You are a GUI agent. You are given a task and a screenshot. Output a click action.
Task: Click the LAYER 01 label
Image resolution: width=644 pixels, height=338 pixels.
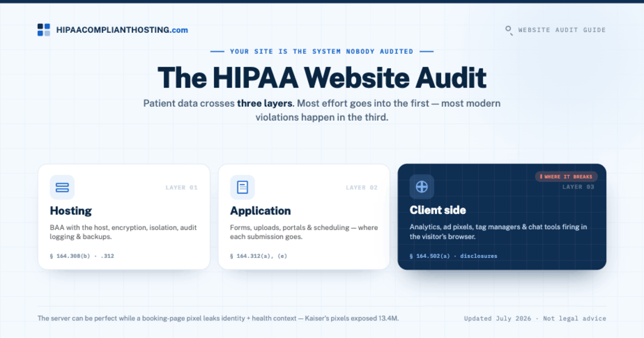tap(181, 188)
